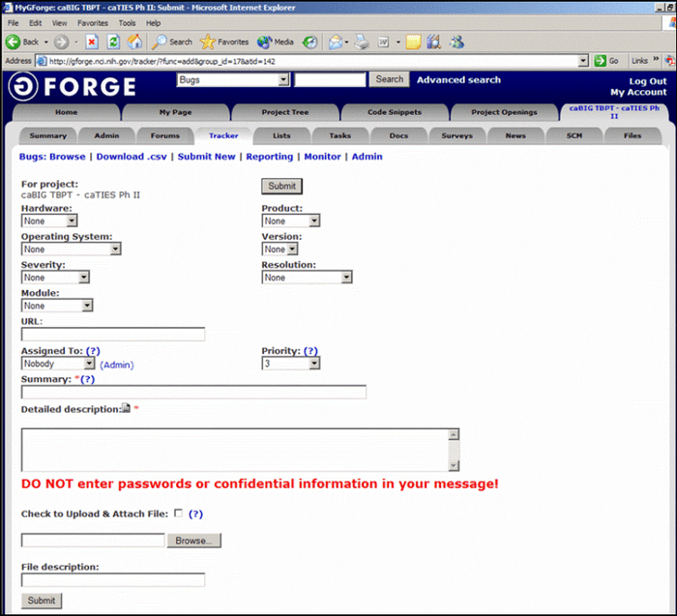Viewport: 677px width, 616px height.
Task: Open the Mail icon in the toolbar
Action: click(x=336, y=42)
